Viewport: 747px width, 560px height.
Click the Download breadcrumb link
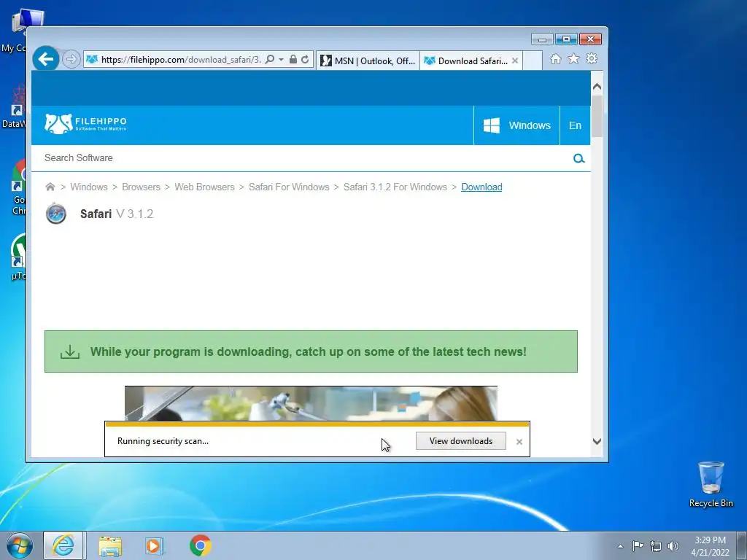coord(481,187)
